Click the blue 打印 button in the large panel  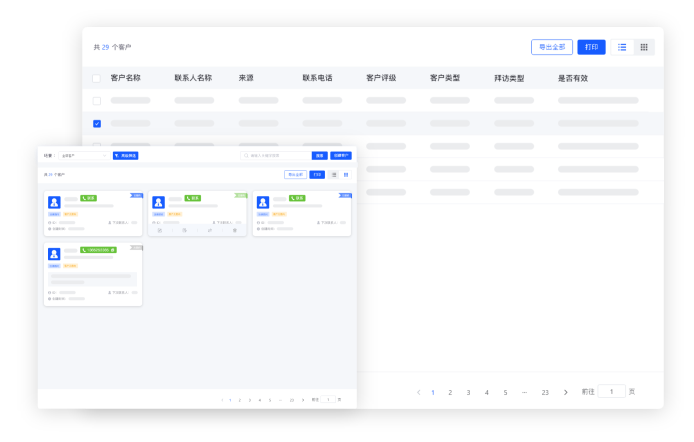(x=591, y=47)
